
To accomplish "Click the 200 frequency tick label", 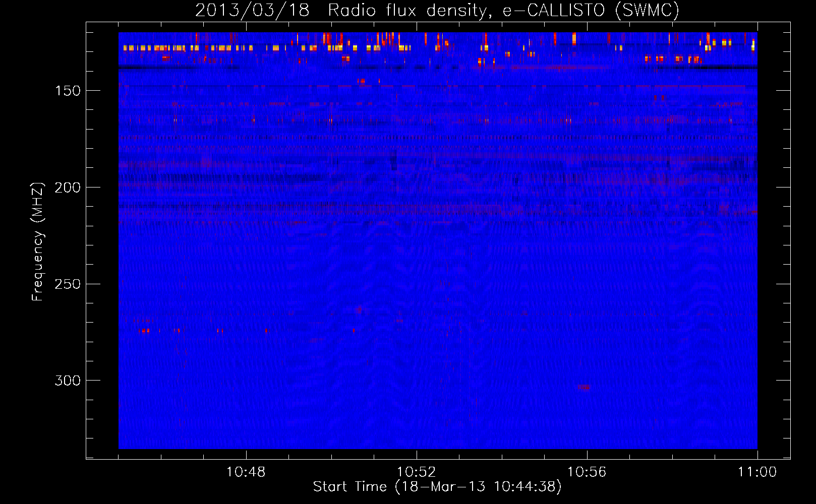I will click(x=68, y=187).
